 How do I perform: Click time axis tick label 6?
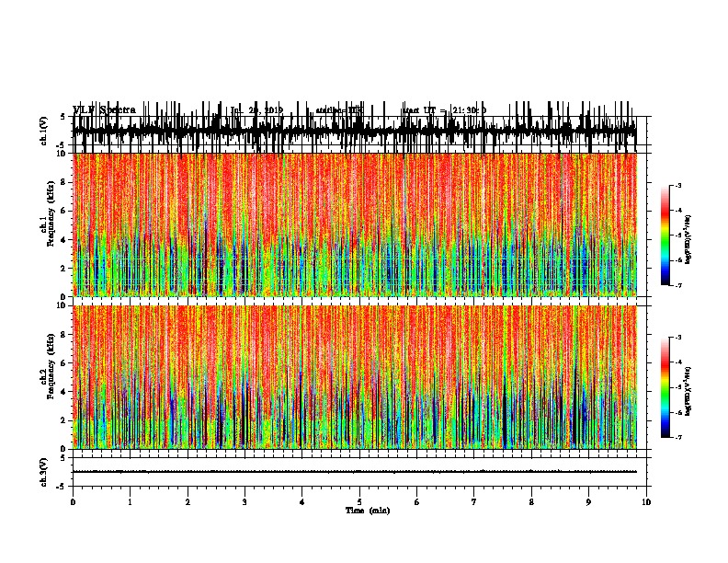click(416, 502)
